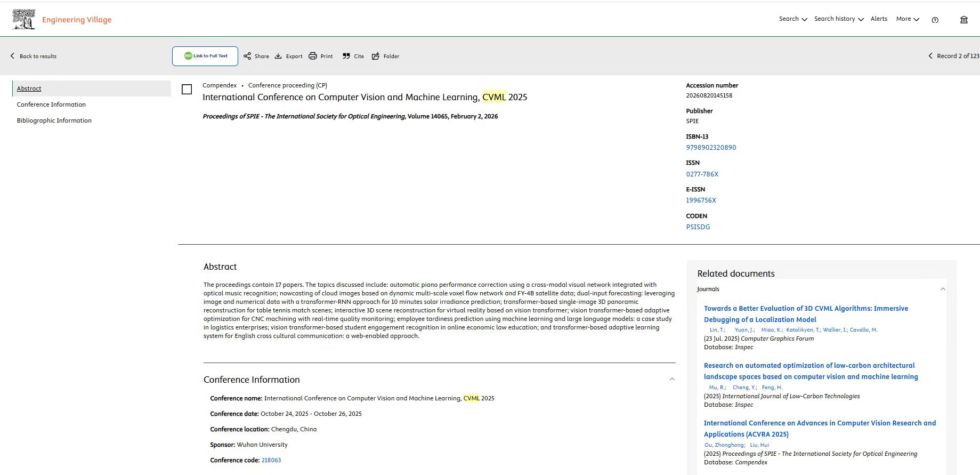
Task: Click the back arrow beside Back to results
Action: pos(12,56)
